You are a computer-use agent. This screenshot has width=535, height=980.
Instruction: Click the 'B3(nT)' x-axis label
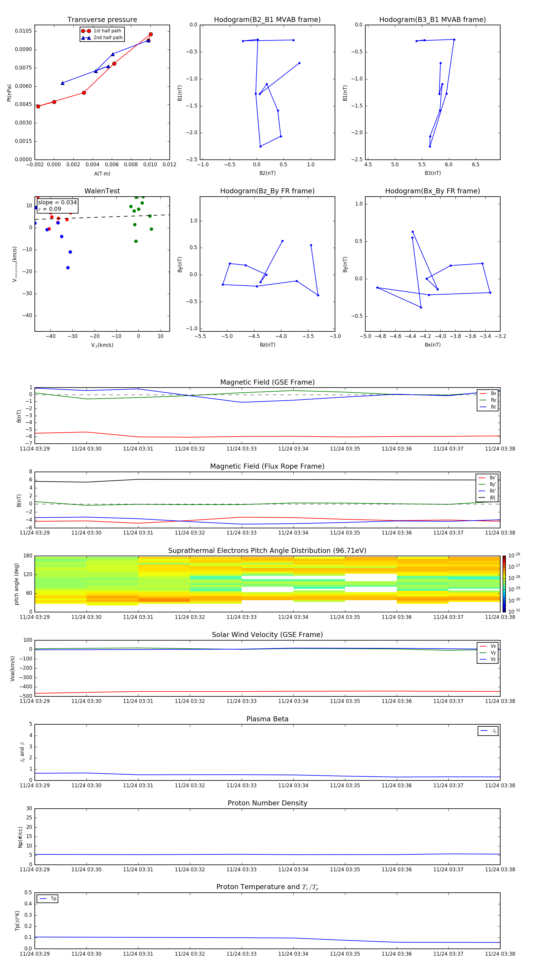(432, 173)
